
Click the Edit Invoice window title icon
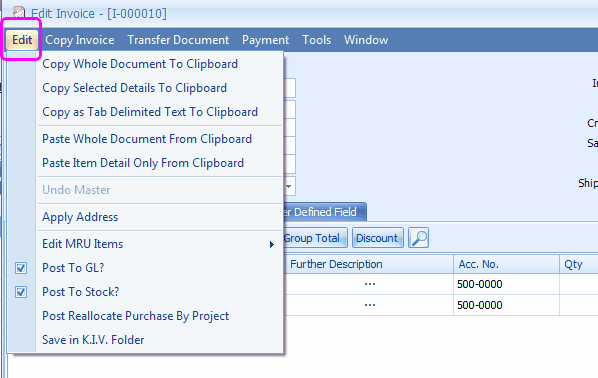19,13
